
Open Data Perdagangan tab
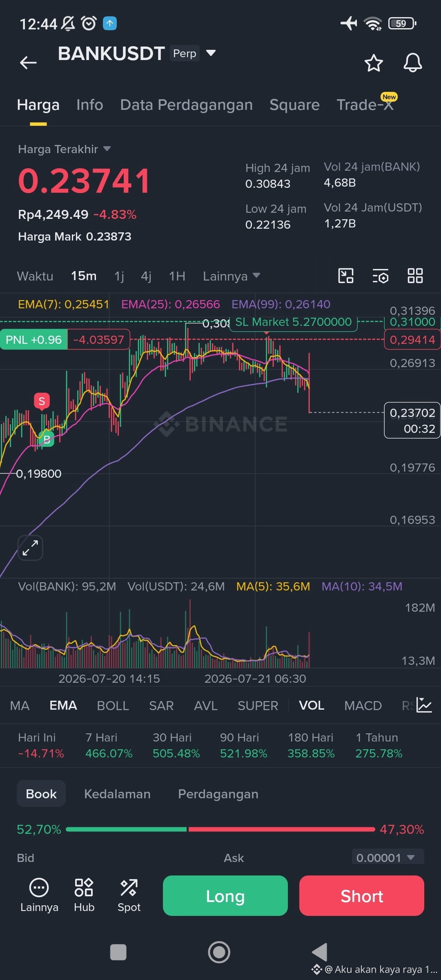coord(187,105)
